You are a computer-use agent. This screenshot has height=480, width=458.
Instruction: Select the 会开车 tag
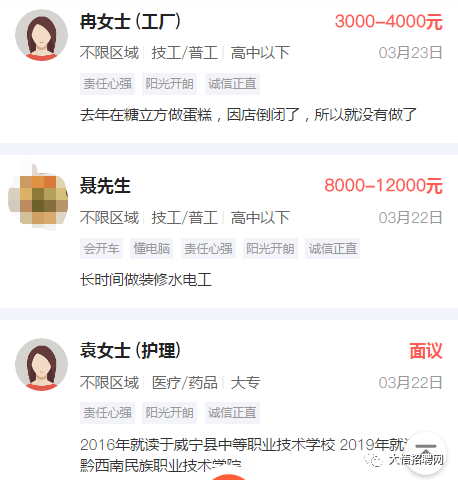point(101,248)
